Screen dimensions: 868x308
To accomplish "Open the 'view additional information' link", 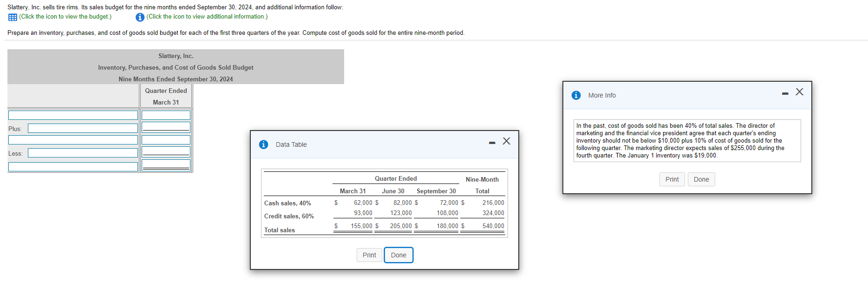I will (x=207, y=17).
